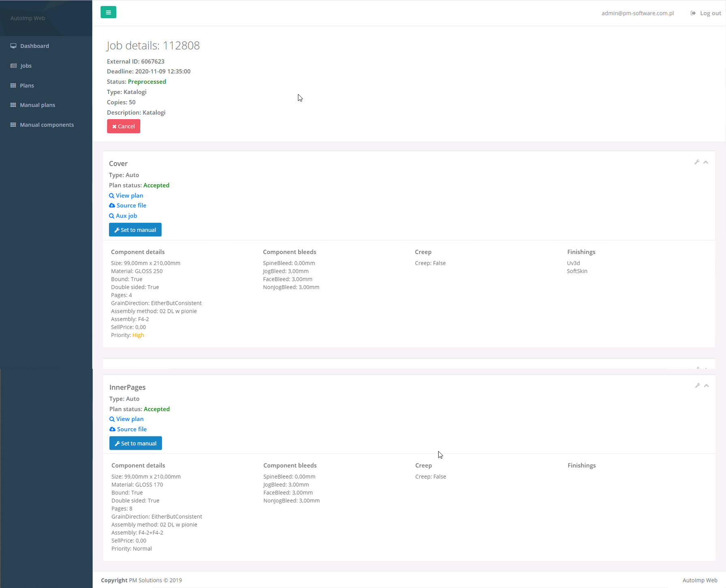View plan for the Cover component
The width and height of the screenshot is (726, 588).
[x=129, y=196]
